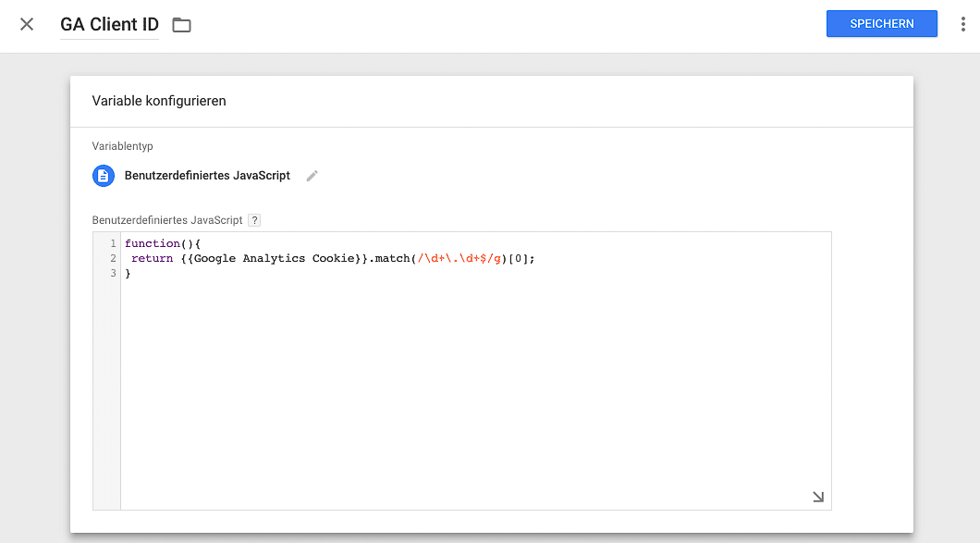This screenshot has width=980, height=543.
Task: Open the three-dot more options menu
Action: click(962, 24)
